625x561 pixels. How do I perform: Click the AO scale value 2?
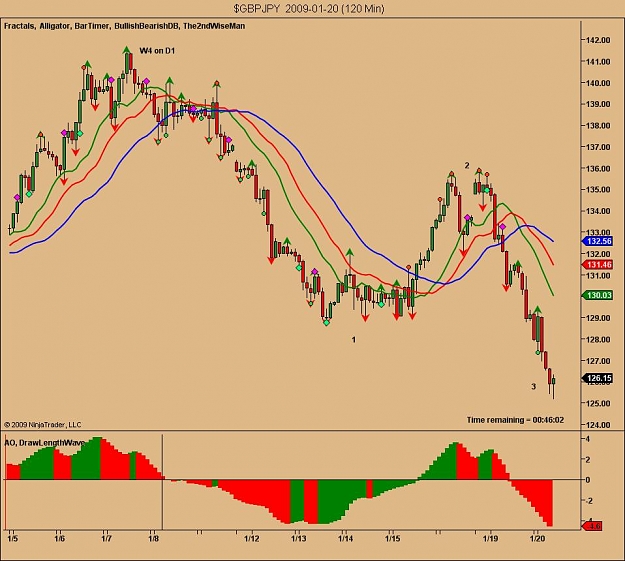588,459
